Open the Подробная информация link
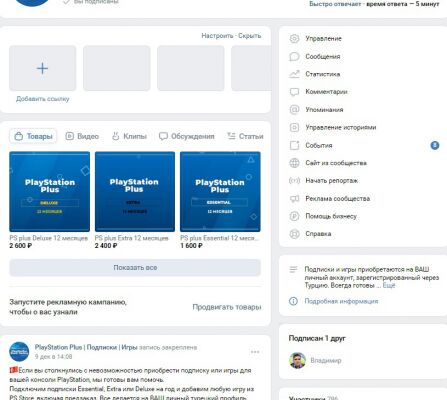The height and width of the screenshot is (400, 447). [341, 301]
